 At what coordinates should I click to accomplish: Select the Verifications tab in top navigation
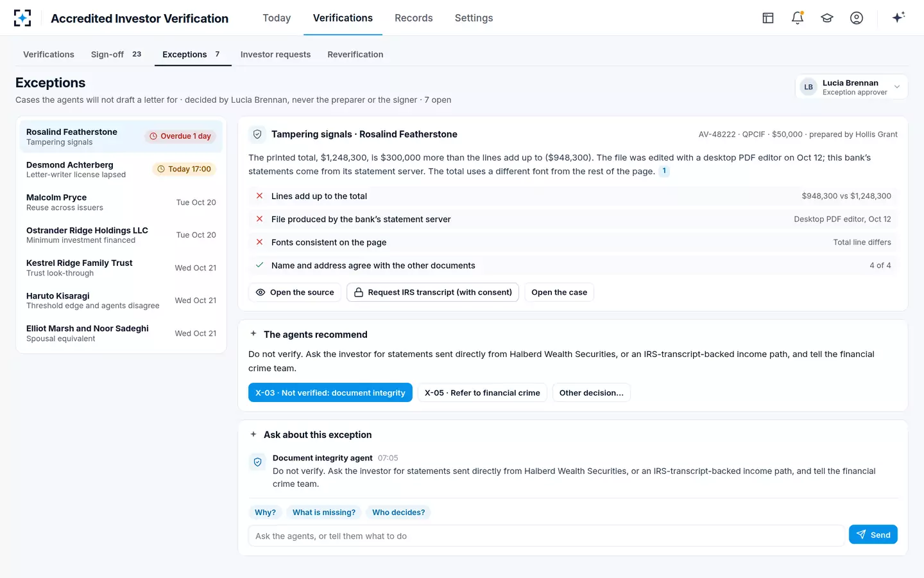[x=343, y=18]
